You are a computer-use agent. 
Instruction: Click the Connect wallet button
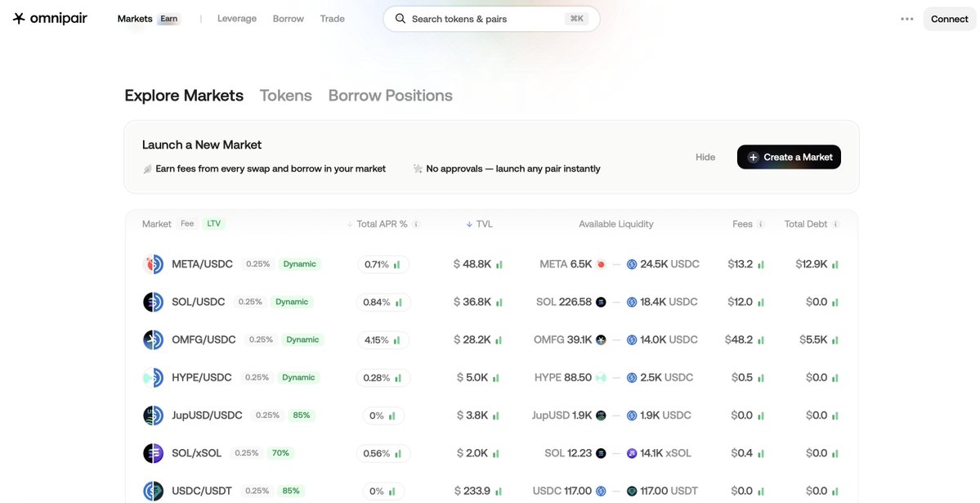[x=950, y=19]
